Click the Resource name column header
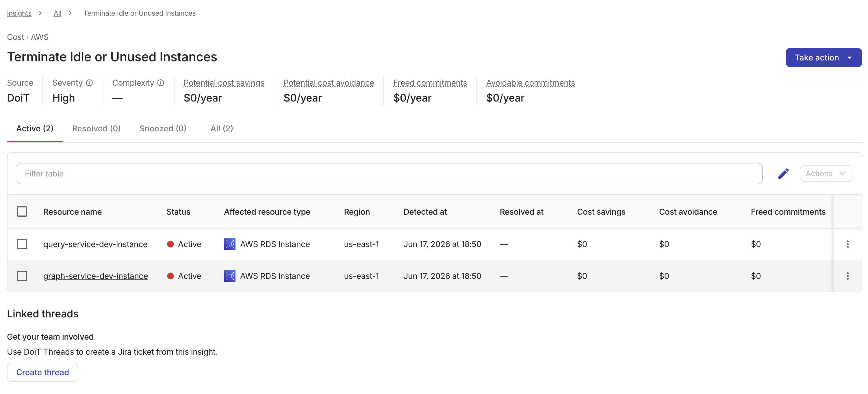Screen dimensions: 868x394 click(x=73, y=211)
